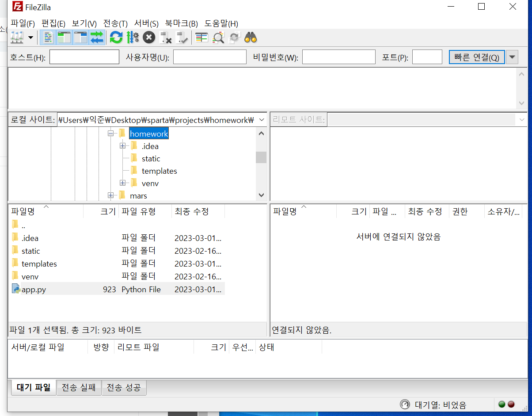The image size is (532, 416).
Task: Open the Site Manager dropdown arrow
Action: point(30,38)
